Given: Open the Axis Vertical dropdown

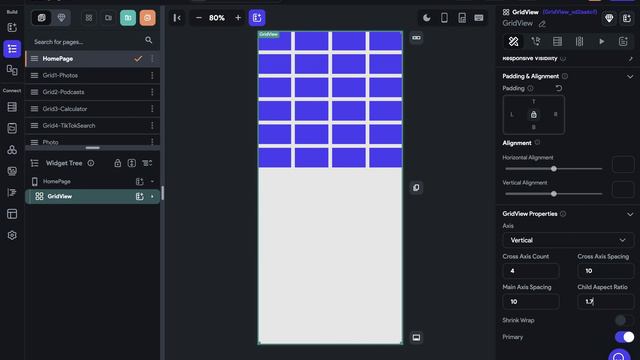Looking at the screenshot, I should (568, 240).
